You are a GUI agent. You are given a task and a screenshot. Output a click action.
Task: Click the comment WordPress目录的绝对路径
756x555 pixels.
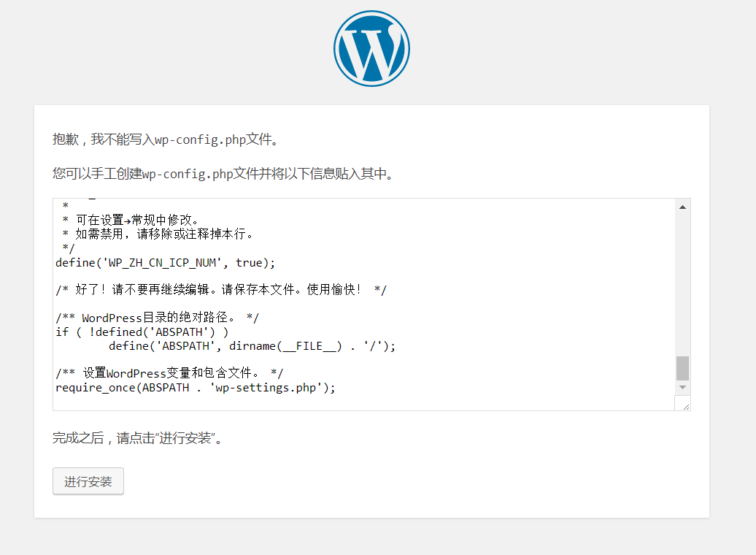tap(157, 318)
